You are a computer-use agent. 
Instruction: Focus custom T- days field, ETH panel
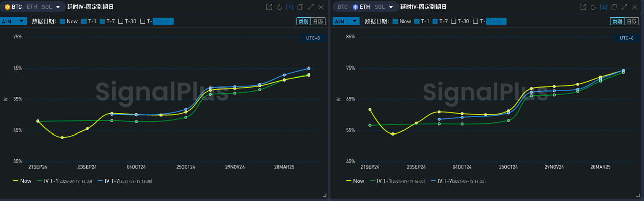tap(496, 21)
